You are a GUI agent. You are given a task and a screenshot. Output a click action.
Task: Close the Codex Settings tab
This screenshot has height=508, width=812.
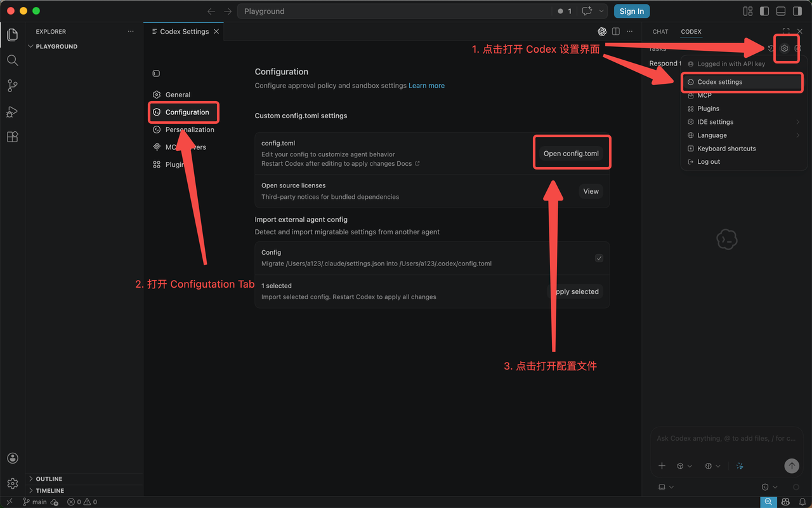[216, 31]
